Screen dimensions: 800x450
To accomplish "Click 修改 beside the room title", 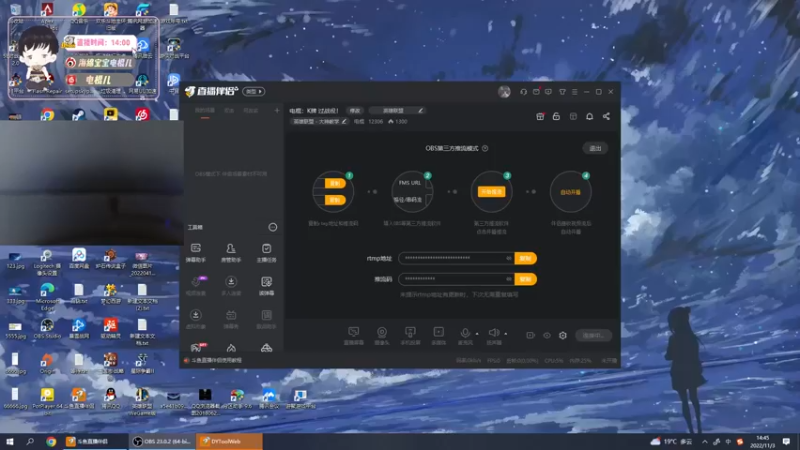I will [355, 110].
